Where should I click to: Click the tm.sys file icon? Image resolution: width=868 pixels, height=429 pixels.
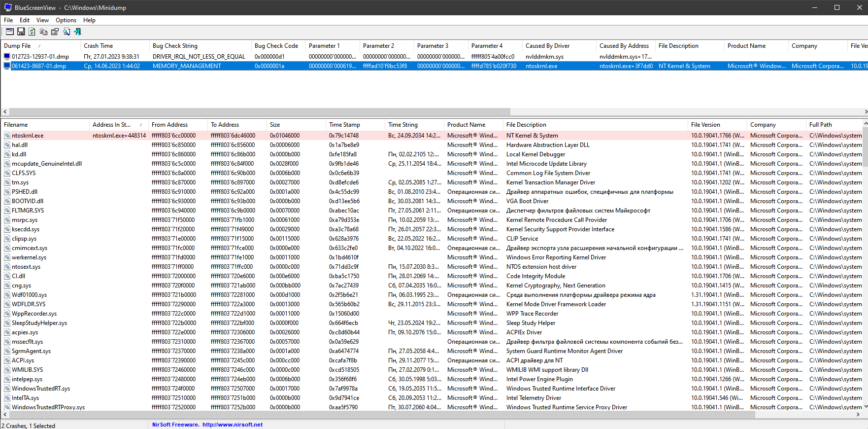(x=7, y=182)
